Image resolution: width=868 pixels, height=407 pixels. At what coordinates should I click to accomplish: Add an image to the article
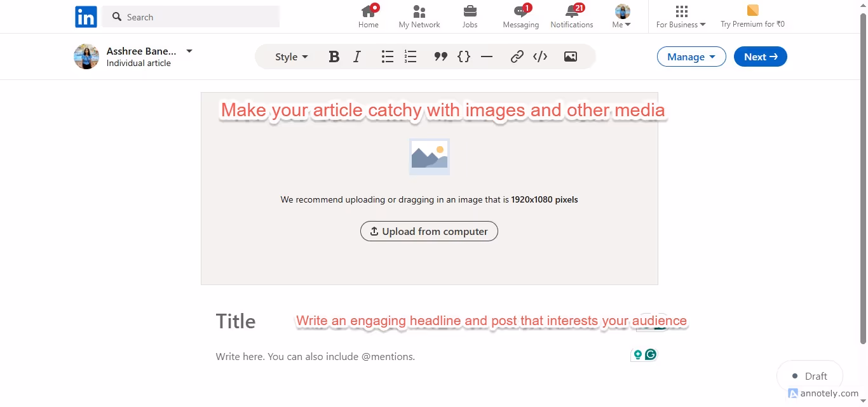(x=570, y=57)
